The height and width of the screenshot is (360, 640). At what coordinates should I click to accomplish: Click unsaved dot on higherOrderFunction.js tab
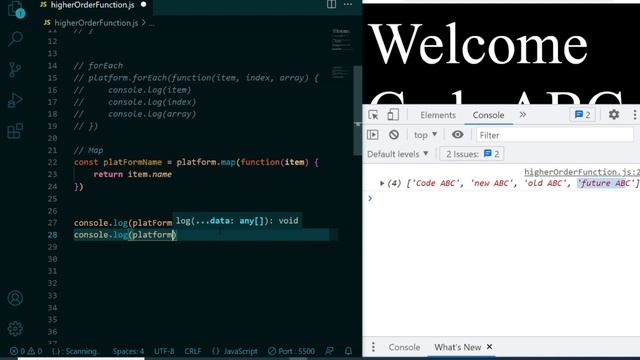click(143, 5)
